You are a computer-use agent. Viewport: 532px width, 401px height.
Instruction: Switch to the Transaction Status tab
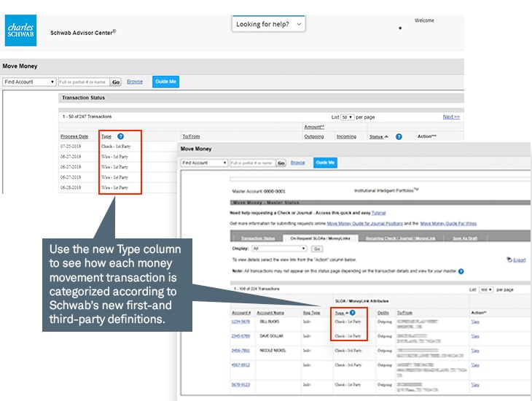coord(258,238)
